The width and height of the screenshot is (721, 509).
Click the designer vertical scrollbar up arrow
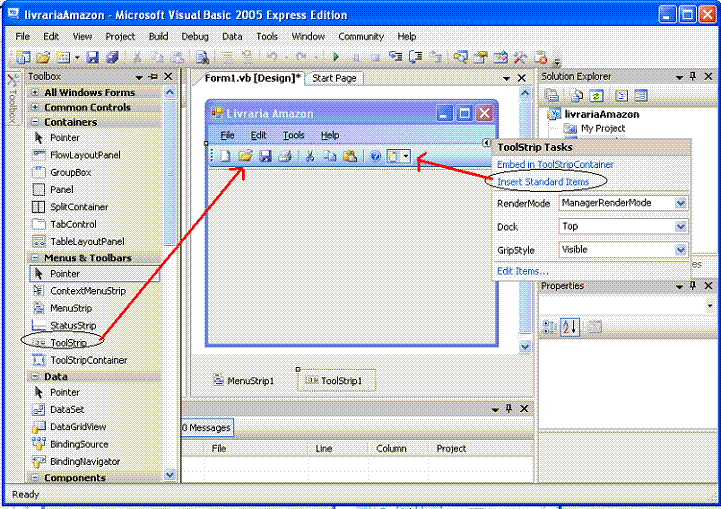click(525, 93)
